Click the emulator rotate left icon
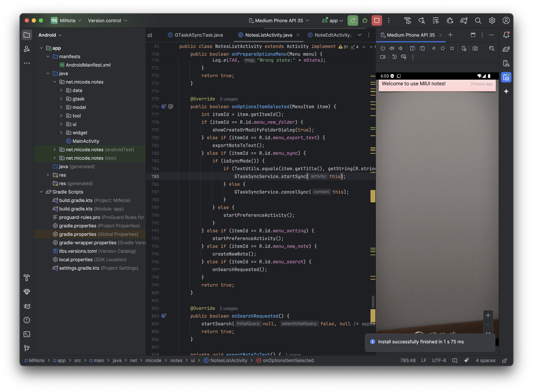The height and width of the screenshot is (392, 533). click(412, 48)
